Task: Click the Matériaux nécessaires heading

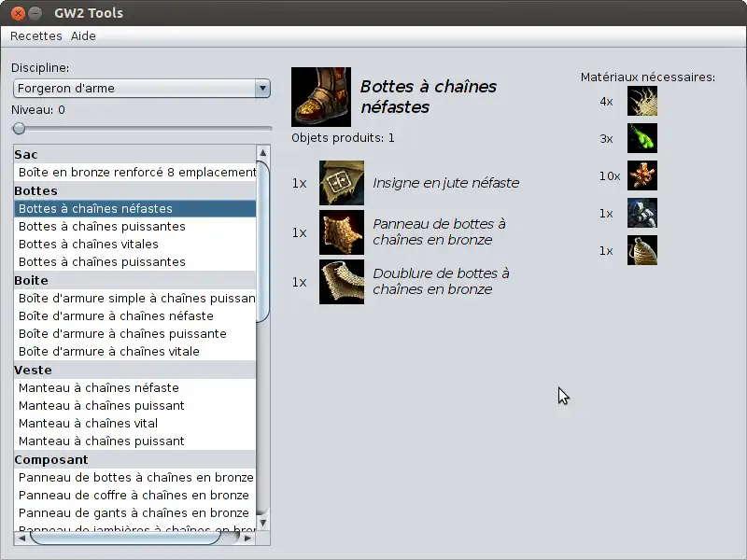Action: pos(648,77)
